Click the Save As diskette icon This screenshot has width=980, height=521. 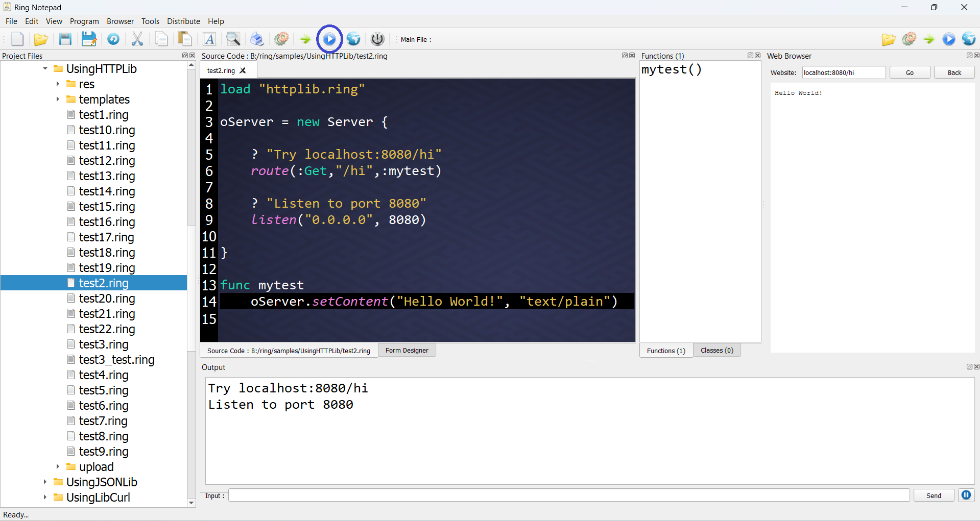point(89,39)
